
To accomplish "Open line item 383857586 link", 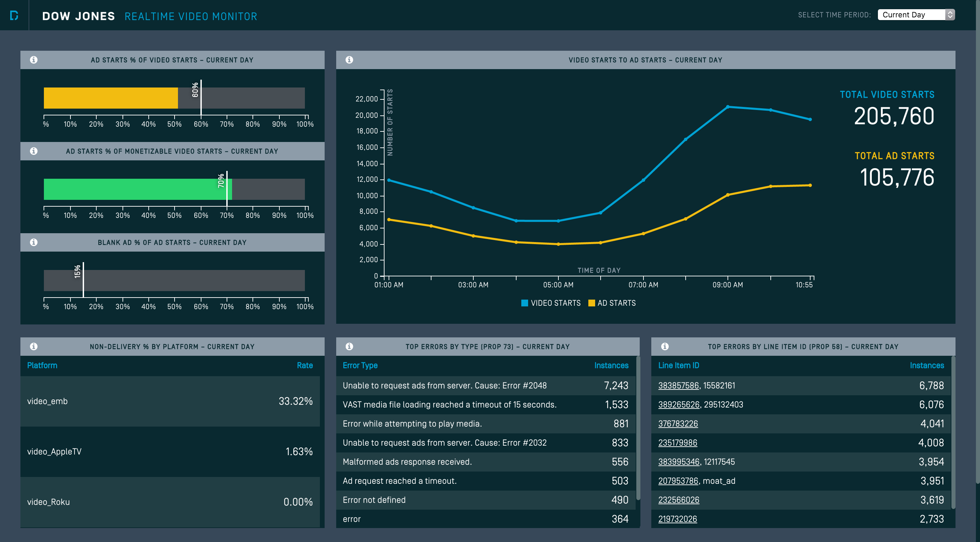I will click(x=678, y=386).
